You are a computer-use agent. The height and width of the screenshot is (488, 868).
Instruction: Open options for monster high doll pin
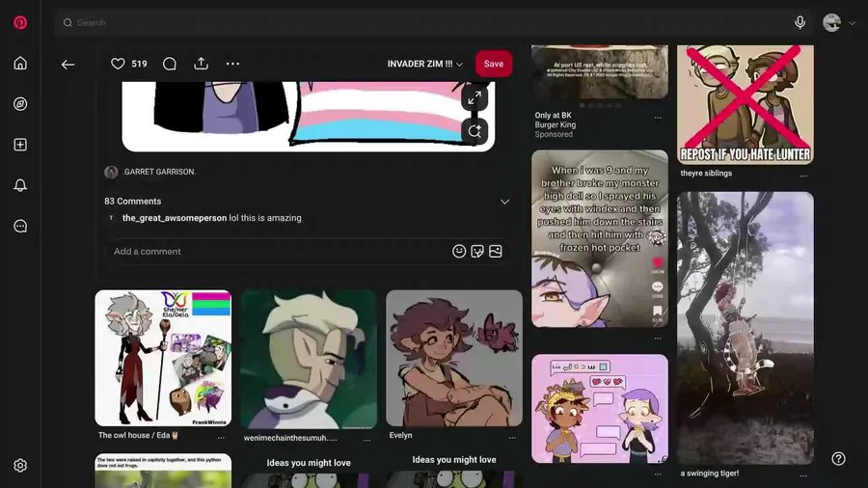coord(658,339)
